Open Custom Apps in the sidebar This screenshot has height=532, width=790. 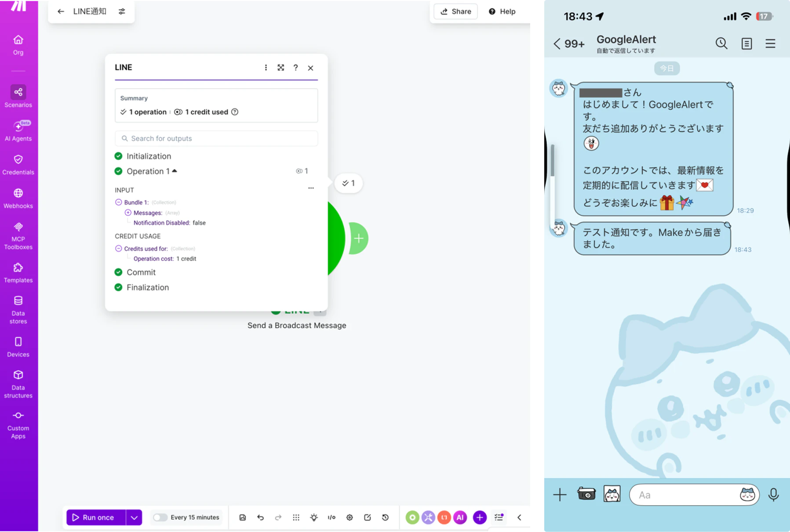click(x=18, y=425)
